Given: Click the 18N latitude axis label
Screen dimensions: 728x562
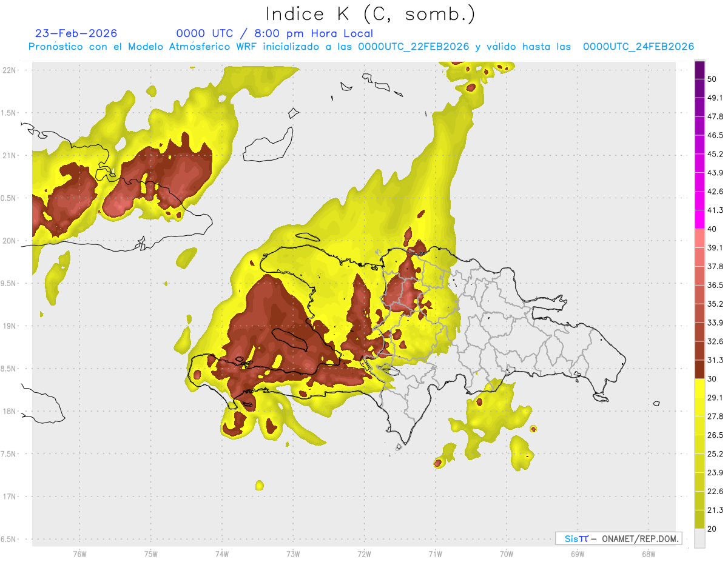Looking at the screenshot, I should pos(9,412).
